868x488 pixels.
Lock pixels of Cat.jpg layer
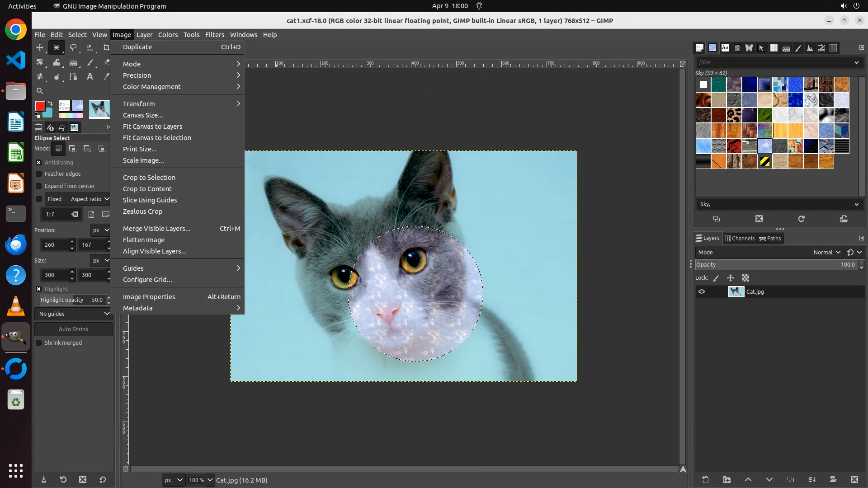pyautogui.click(x=716, y=278)
